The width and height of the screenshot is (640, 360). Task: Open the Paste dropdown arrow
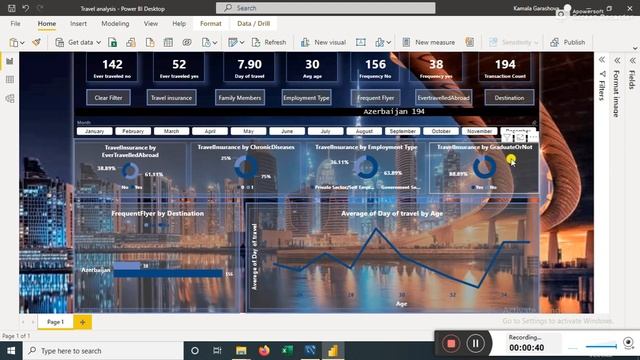pyautogui.click(x=22, y=42)
